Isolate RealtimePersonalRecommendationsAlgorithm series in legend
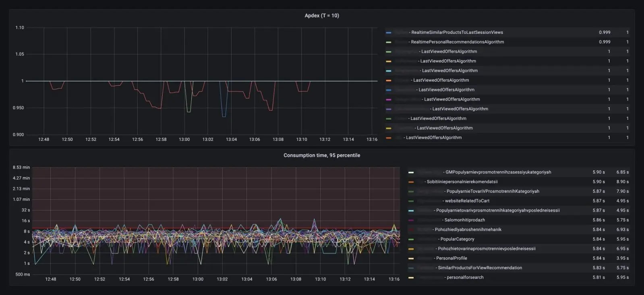The width and height of the screenshot is (644, 295). tap(458, 42)
